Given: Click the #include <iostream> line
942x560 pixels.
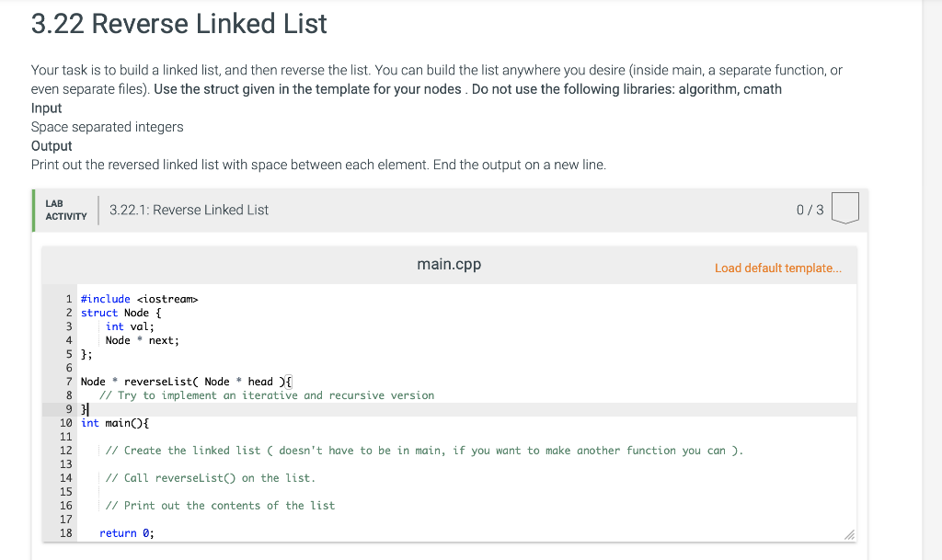Looking at the screenshot, I should pos(140,299).
